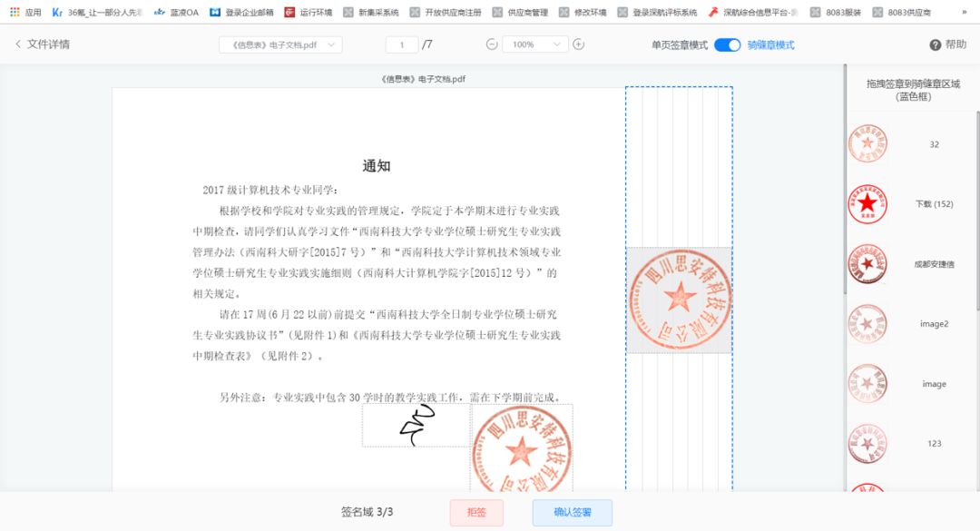The height and width of the screenshot is (531, 980).
Task: Open the help icon
Action: click(x=934, y=44)
